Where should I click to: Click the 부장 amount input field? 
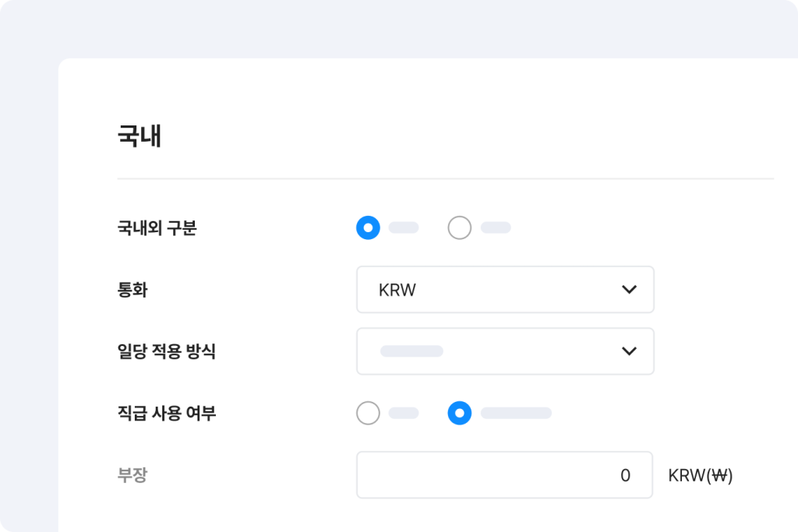[x=504, y=475]
